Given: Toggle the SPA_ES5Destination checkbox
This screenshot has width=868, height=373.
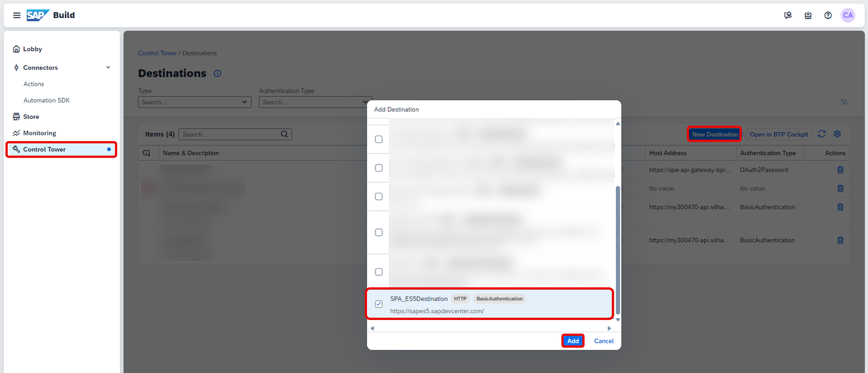Looking at the screenshot, I should tap(379, 304).
